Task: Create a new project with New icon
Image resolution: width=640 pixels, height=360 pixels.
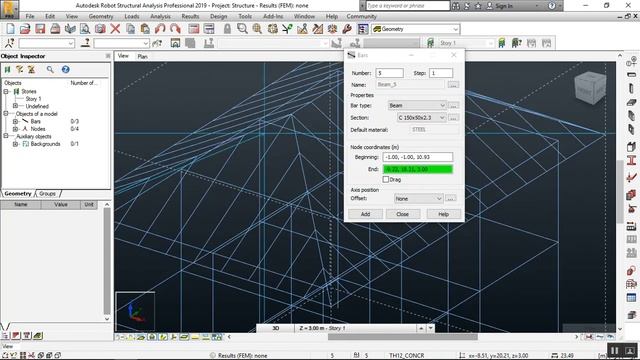Action: point(10,29)
